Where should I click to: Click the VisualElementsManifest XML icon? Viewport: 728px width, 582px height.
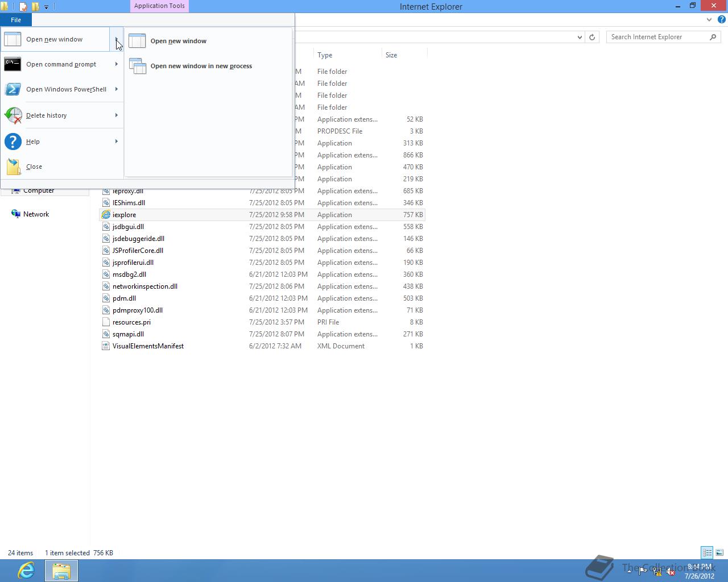(x=106, y=346)
